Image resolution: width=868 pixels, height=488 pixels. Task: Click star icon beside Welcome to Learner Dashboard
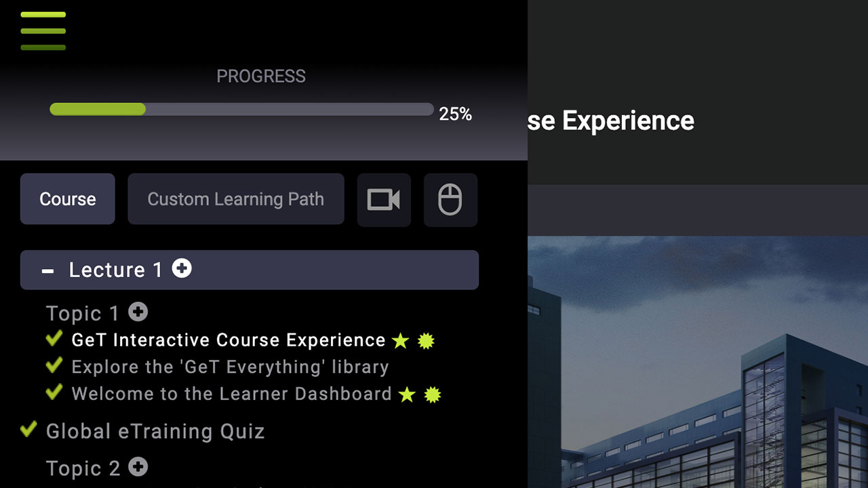pos(407,394)
